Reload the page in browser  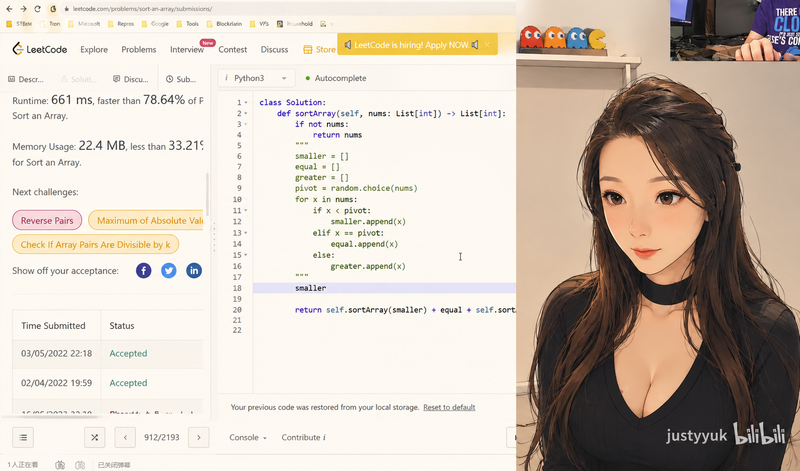click(x=37, y=9)
